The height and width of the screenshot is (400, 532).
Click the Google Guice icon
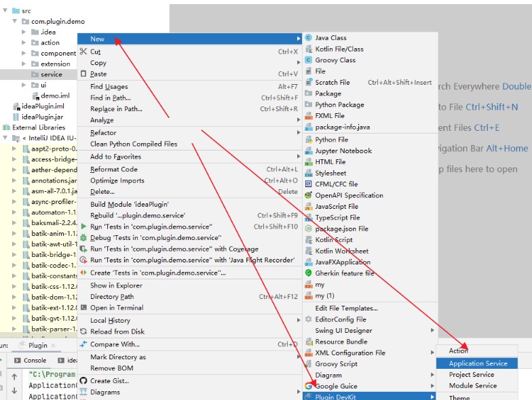click(x=308, y=386)
